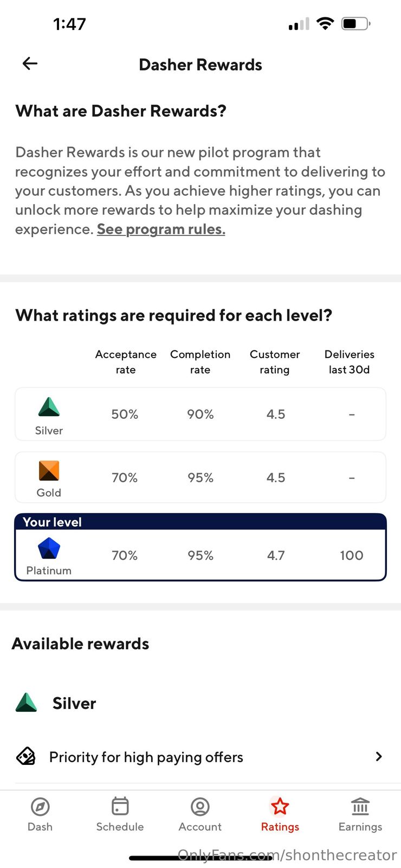The height and width of the screenshot is (868, 401).
Task: Tap the priority offers ticket icon
Action: pyautogui.click(x=26, y=756)
